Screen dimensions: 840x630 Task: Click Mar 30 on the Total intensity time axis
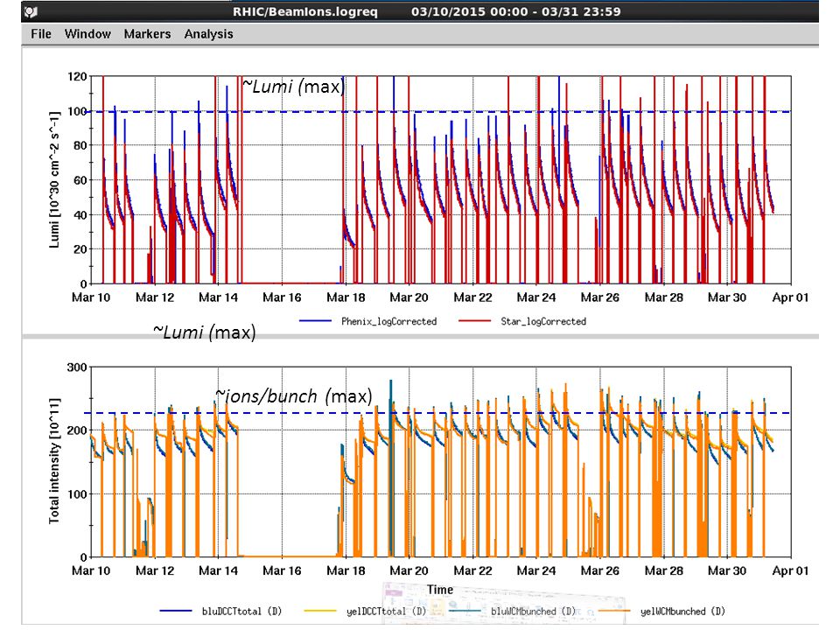pyautogui.click(x=727, y=570)
